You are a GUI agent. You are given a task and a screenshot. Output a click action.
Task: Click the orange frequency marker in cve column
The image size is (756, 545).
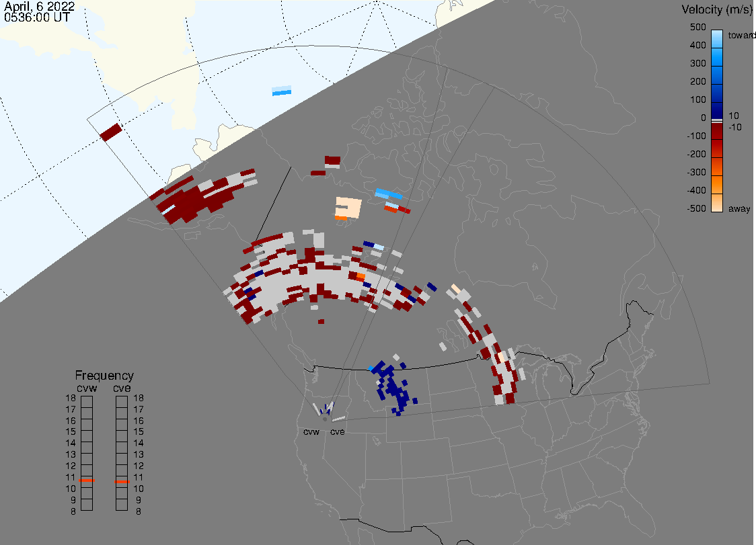[x=122, y=481]
